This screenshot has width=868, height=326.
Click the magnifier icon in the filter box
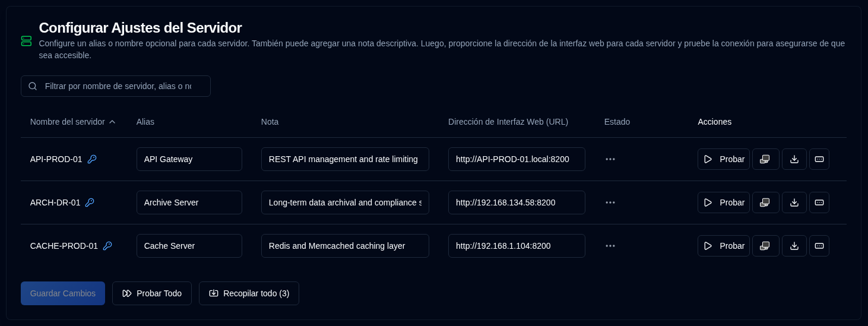pos(33,86)
